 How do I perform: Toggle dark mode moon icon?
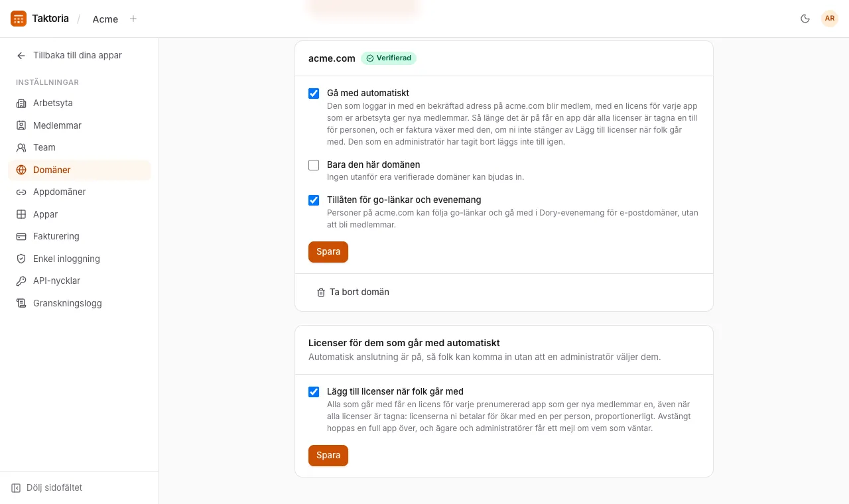click(805, 19)
